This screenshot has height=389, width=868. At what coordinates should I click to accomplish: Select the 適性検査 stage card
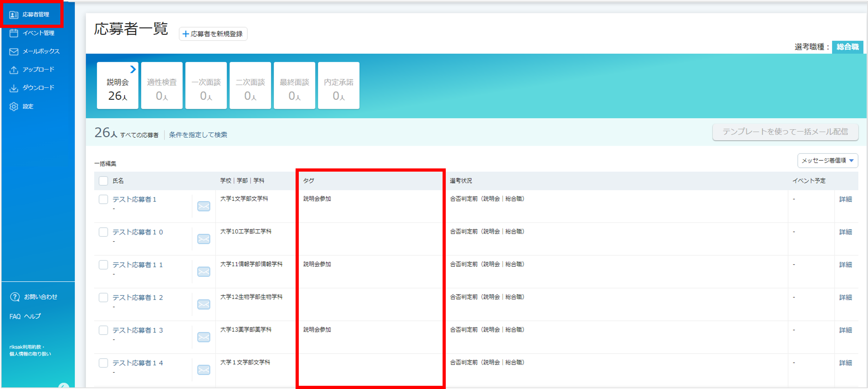162,85
